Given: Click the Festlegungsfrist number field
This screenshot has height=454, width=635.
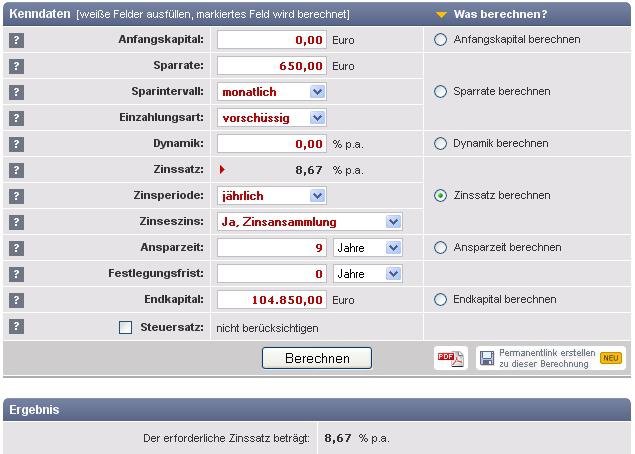Looking at the screenshot, I should [x=272, y=274].
